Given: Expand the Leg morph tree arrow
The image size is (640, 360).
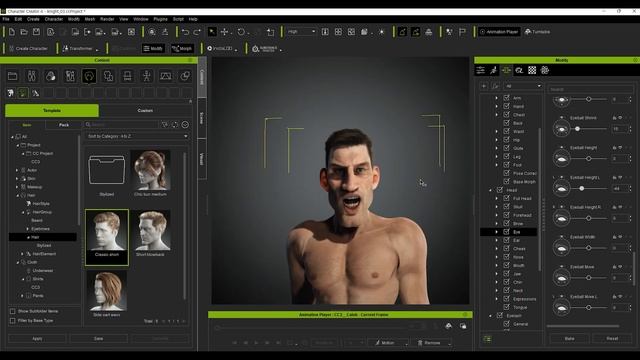Looking at the screenshot, I should pos(497,156).
